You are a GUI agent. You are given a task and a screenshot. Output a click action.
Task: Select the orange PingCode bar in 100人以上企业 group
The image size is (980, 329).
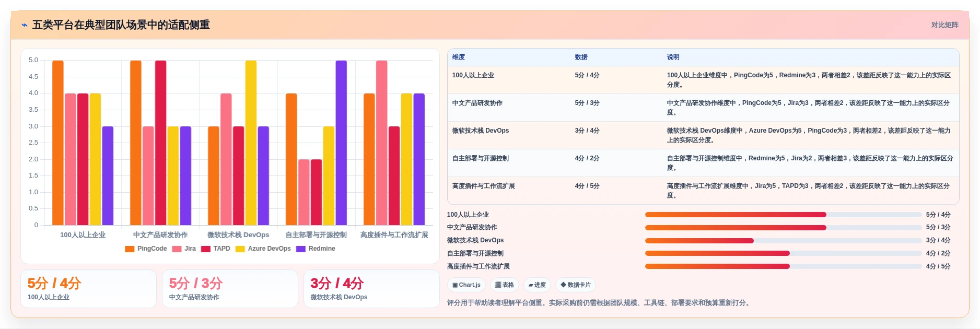(x=58, y=143)
